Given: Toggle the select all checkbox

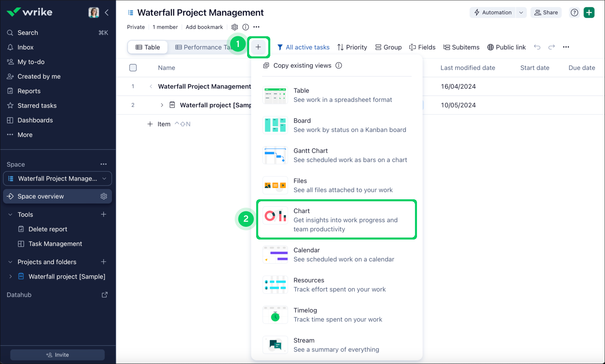Looking at the screenshot, I should [133, 68].
